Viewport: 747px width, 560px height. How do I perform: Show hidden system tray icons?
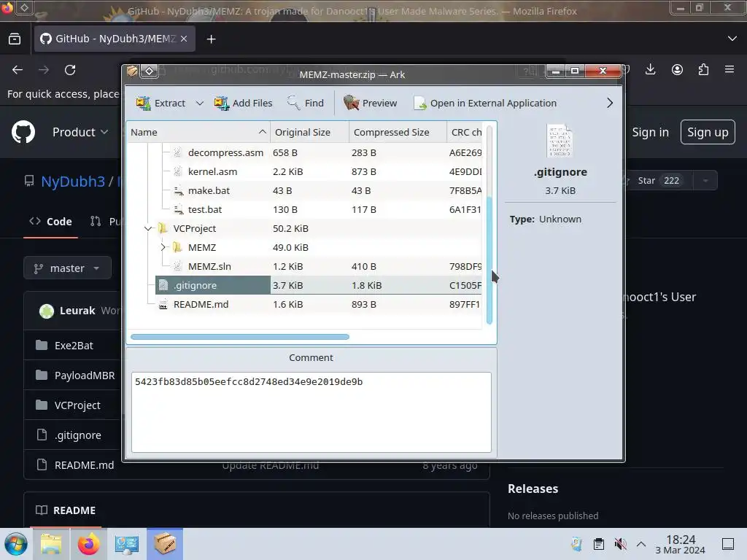pos(641,544)
